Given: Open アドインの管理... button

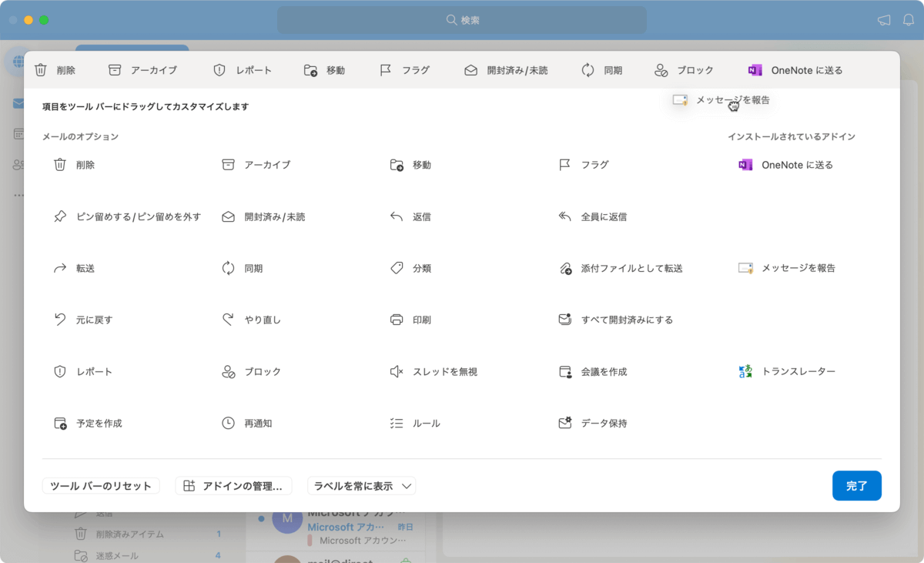Looking at the screenshot, I should [234, 486].
